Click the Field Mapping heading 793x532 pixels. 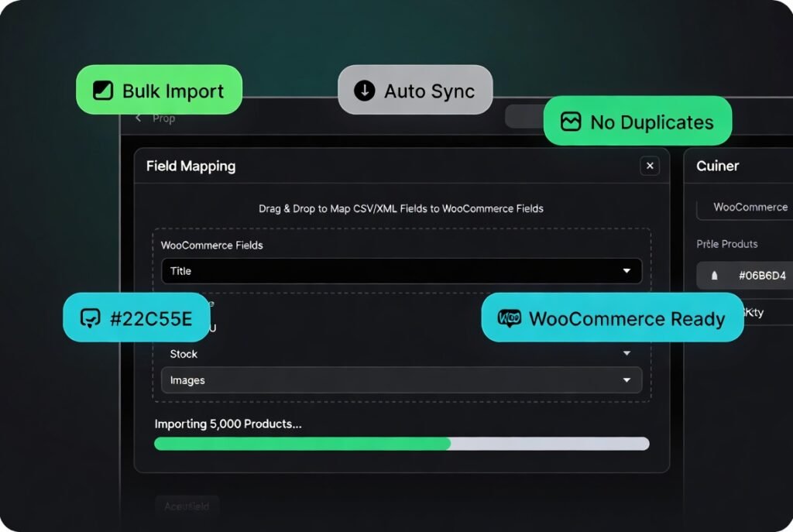click(x=191, y=166)
